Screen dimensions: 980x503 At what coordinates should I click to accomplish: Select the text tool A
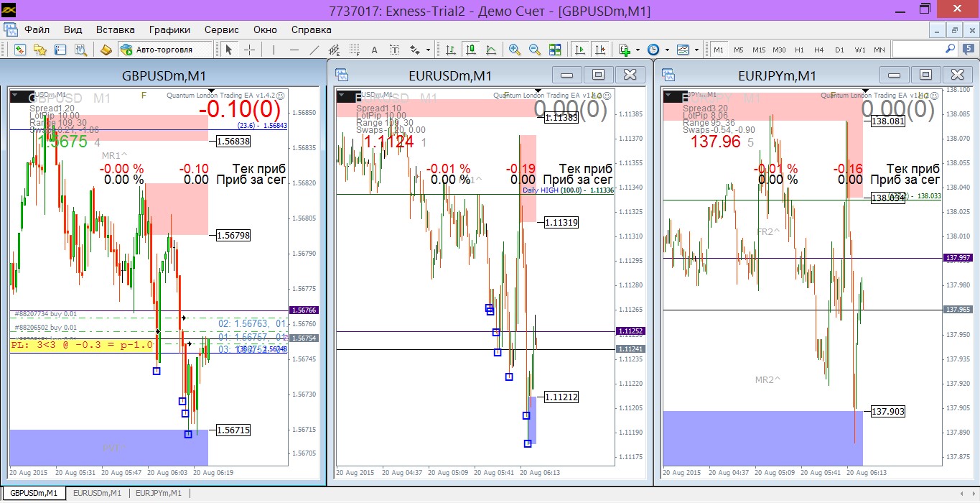[x=374, y=50]
